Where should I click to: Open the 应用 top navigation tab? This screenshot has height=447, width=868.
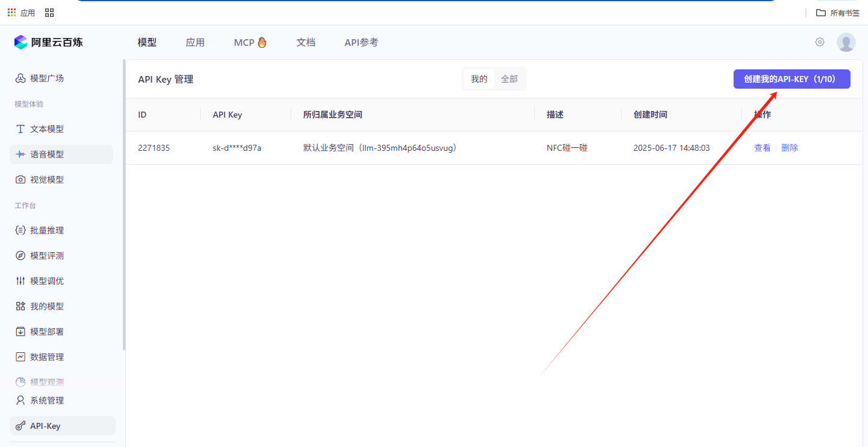tap(195, 42)
